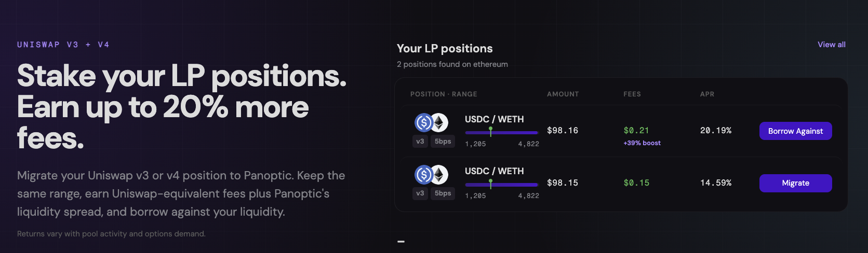
Task: Click the USDC token icon in first row
Action: 424,123
